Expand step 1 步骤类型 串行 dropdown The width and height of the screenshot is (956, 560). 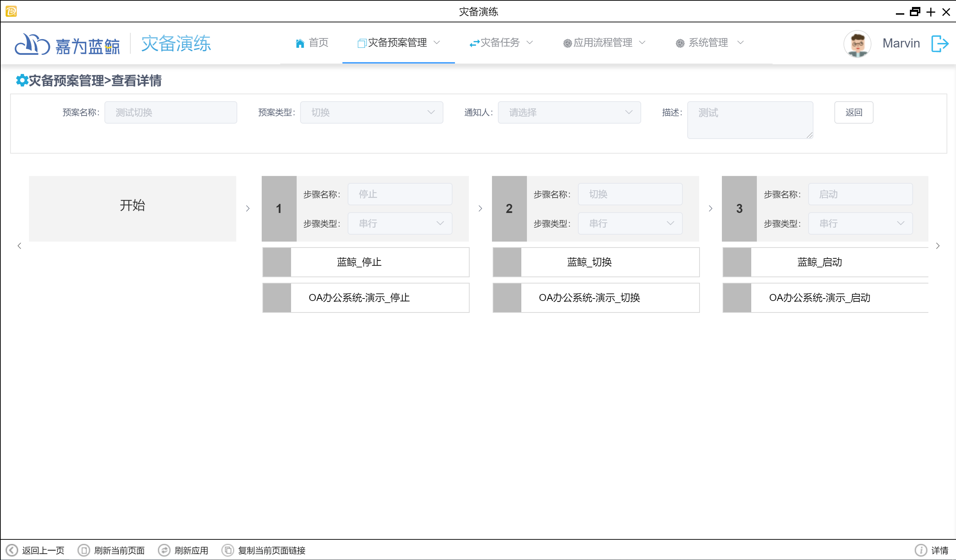(399, 223)
